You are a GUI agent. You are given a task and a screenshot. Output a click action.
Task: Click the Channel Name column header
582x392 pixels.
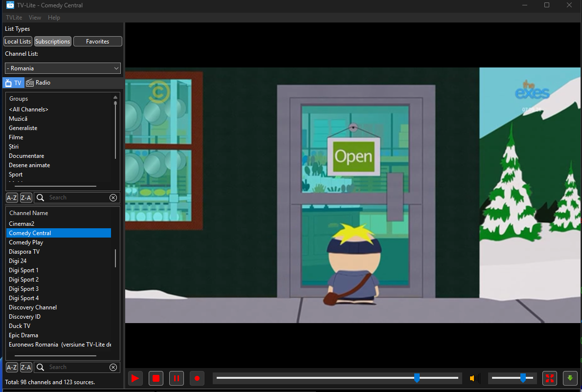point(28,213)
